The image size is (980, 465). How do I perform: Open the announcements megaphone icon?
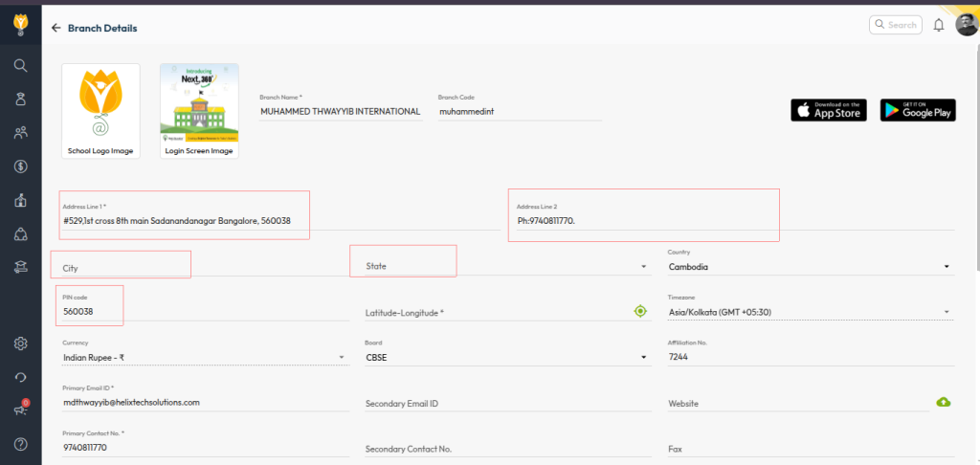20,410
